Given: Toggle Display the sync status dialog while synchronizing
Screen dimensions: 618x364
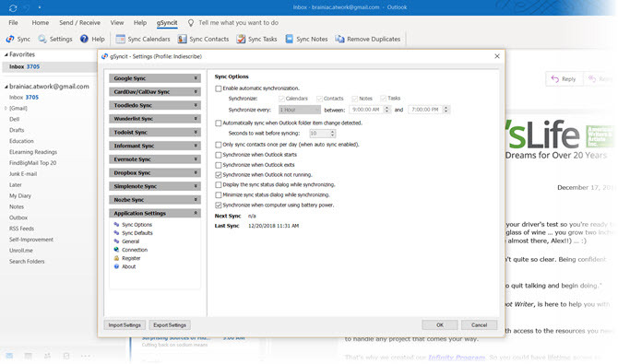Looking at the screenshot, I should pos(219,184).
